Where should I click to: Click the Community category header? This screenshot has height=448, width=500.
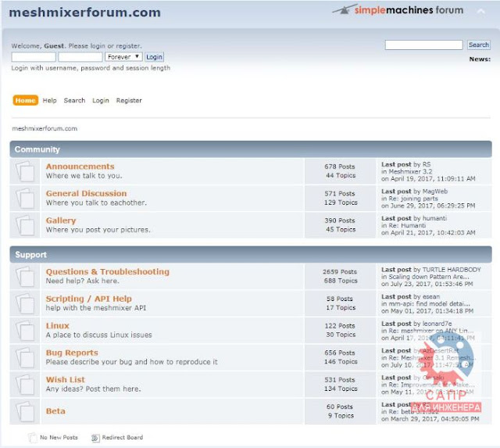(37, 149)
